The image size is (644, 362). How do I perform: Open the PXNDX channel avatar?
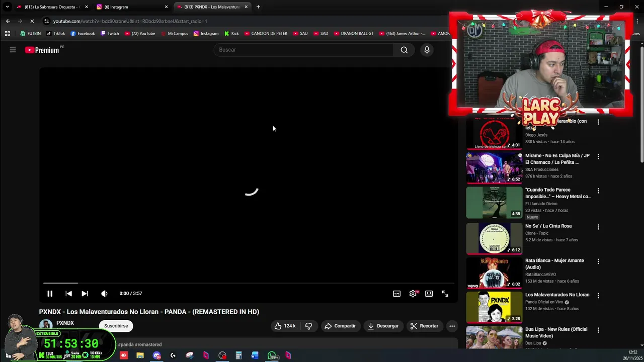[46, 325]
